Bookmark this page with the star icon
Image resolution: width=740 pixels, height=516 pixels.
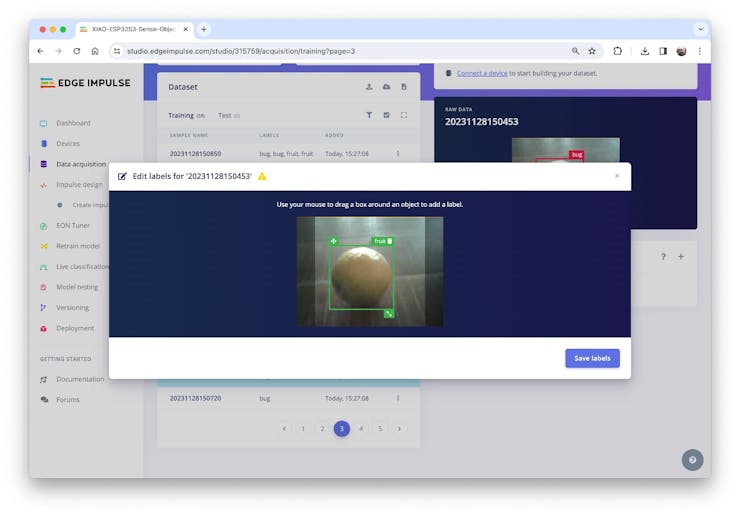(592, 51)
